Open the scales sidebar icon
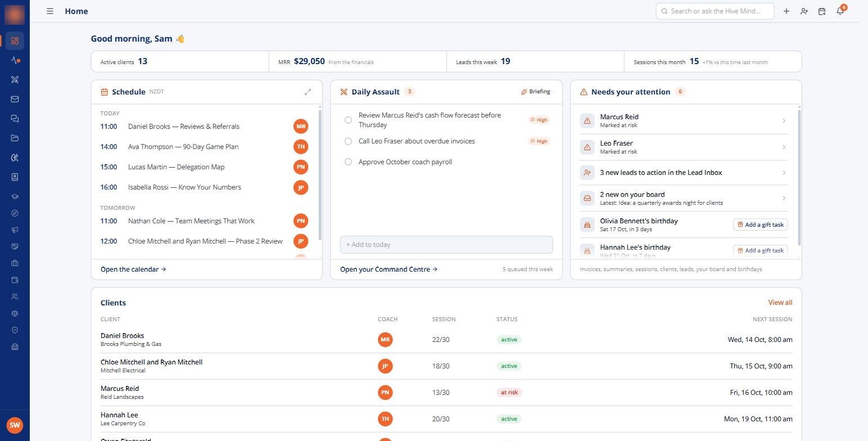 (15, 313)
